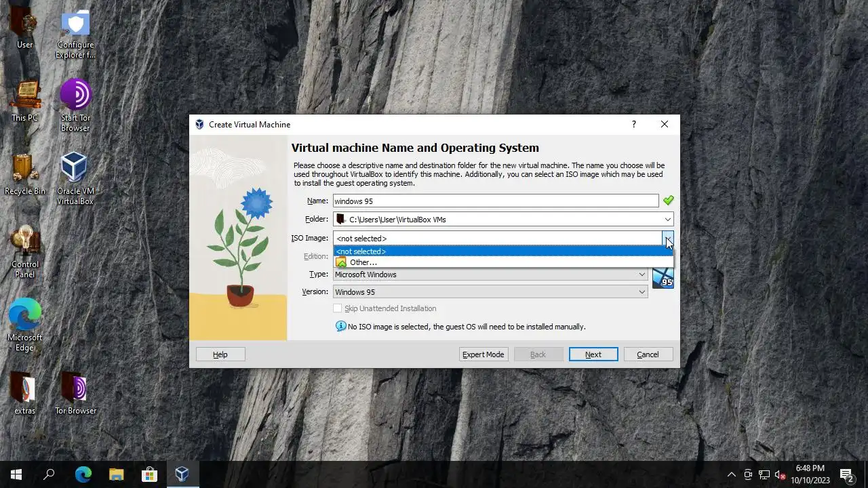Image resolution: width=868 pixels, height=488 pixels.
Task: Close the Create Virtual Machine dialog
Action: [x=665, y=124]
